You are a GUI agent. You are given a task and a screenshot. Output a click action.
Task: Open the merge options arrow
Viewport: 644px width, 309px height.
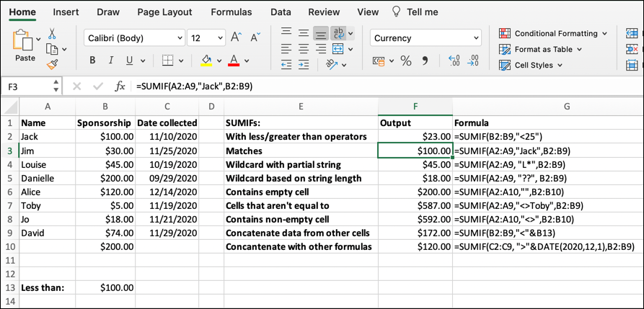(350, 49)
